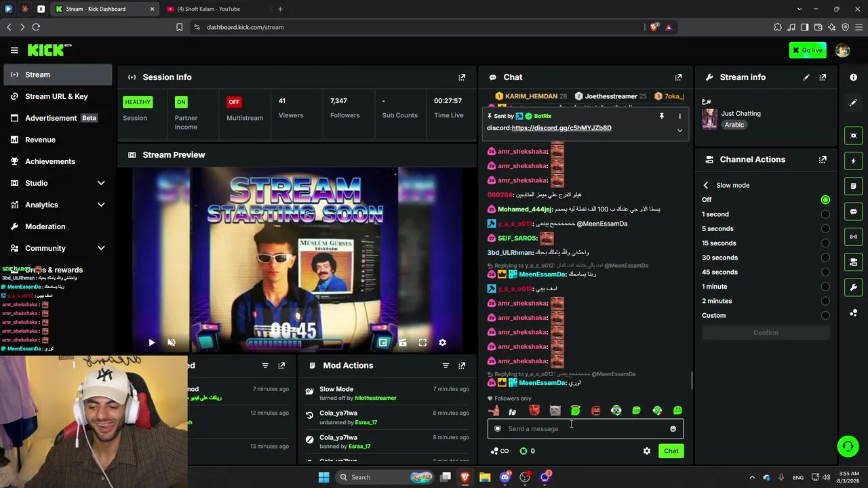The image size is (868, 488).
Task: Filter the Mod Actions list
Action: (446, 365)
